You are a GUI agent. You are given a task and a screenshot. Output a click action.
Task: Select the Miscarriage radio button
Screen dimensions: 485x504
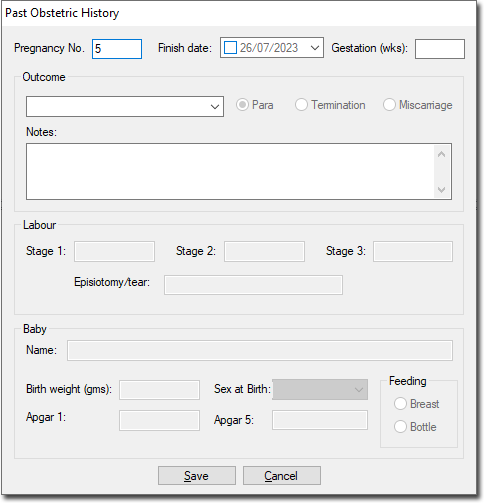[389, 105]
